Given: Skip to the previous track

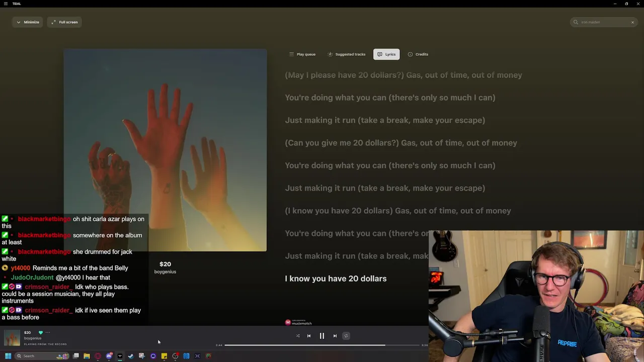Looking at the screenshot, I should tap(309, 336).
